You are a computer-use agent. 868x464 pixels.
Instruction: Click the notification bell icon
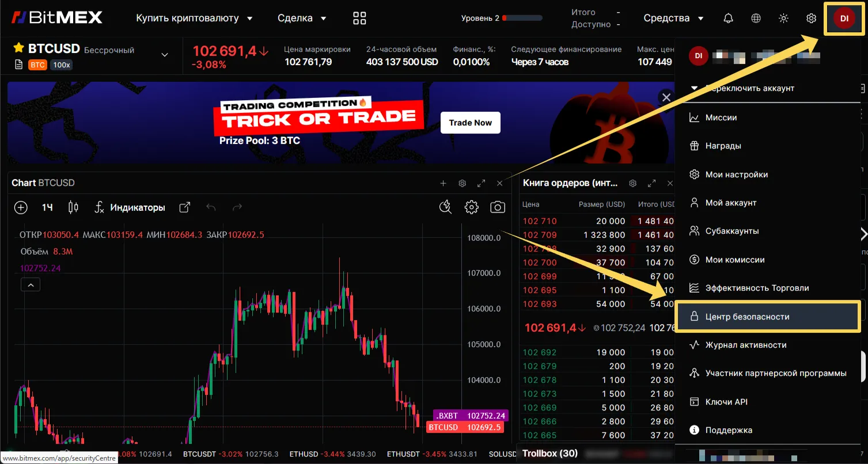(728, 18)
